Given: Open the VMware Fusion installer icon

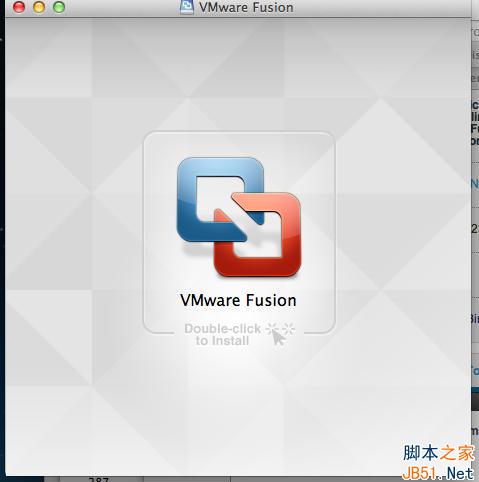Looking at the screenshot, I should 239,217.
